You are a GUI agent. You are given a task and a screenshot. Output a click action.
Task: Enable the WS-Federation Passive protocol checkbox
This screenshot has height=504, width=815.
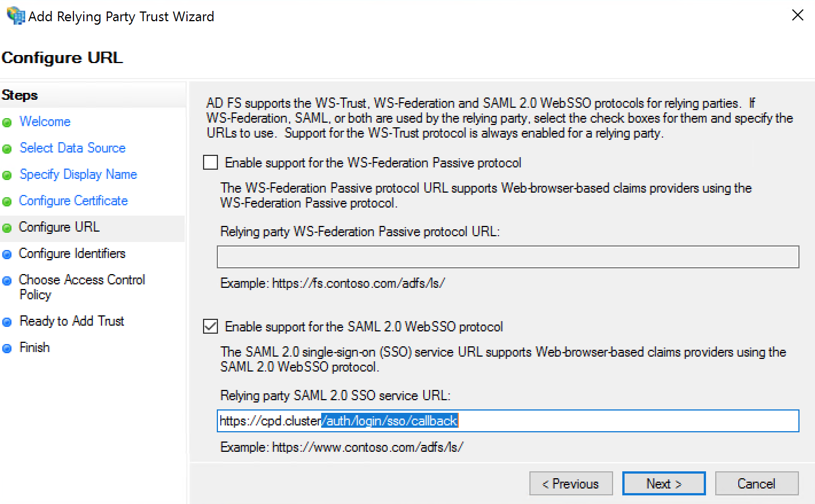tap(210, 163)
